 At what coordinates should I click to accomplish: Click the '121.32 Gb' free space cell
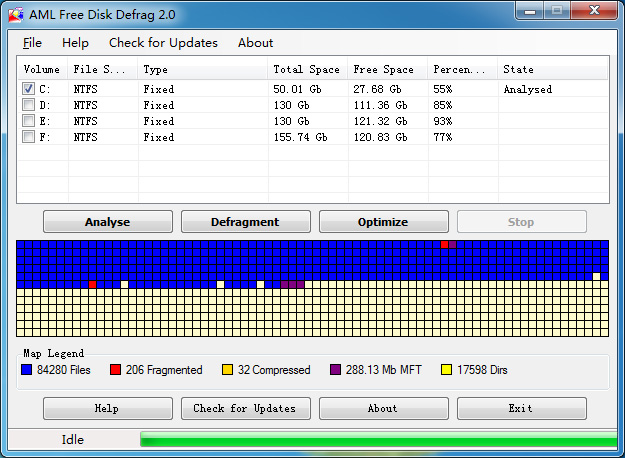point(380,121)
